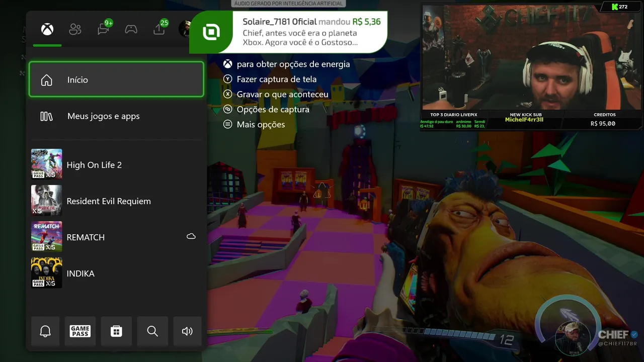The image size is (644, 362).
Task: Open Meus jogos e apps
Action: coord(116,116)
